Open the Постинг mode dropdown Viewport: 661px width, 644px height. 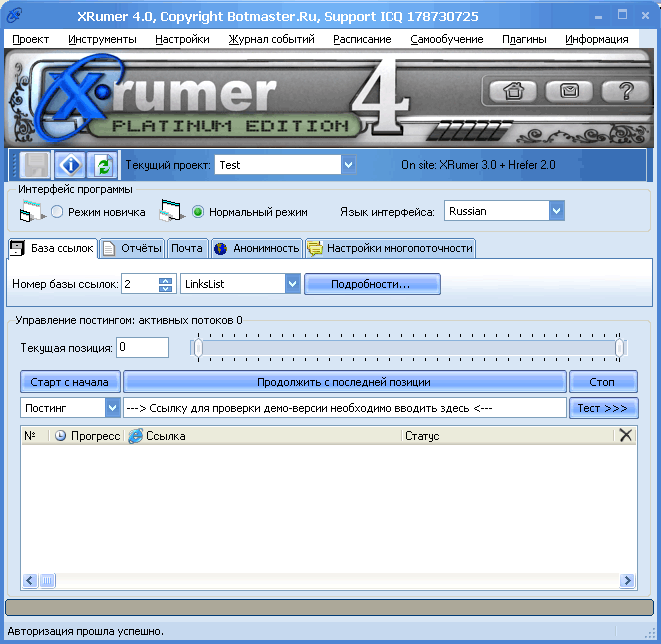[112, 408]
